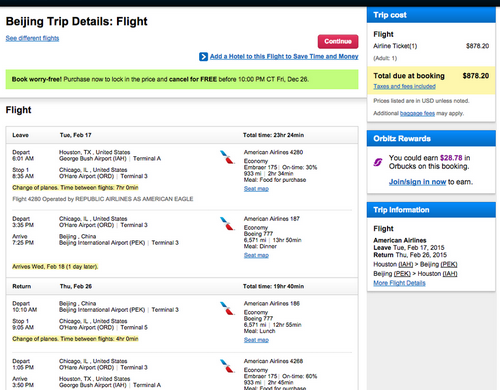Open the More Flight Details link
This screenshot has width=500, height=390.
click(399, 283)
